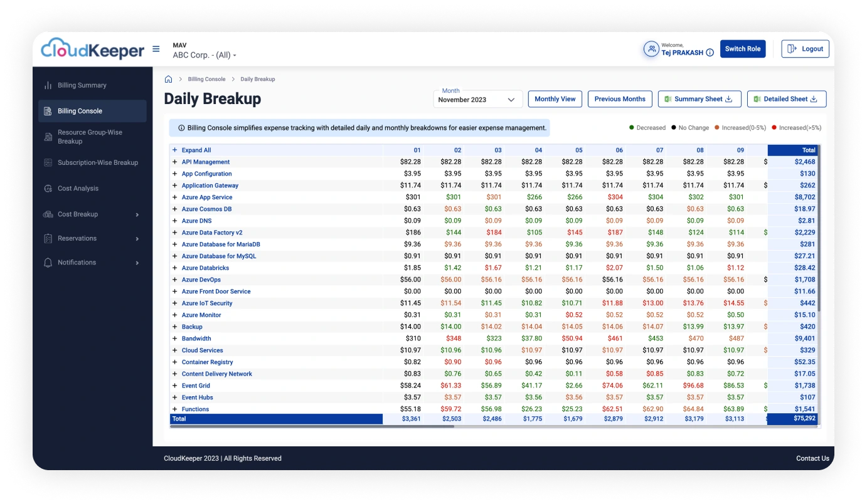Click the 09 day column header
The width and height of the screenshot is (867, 504).
pyautogui.click(x=741, y=150)
